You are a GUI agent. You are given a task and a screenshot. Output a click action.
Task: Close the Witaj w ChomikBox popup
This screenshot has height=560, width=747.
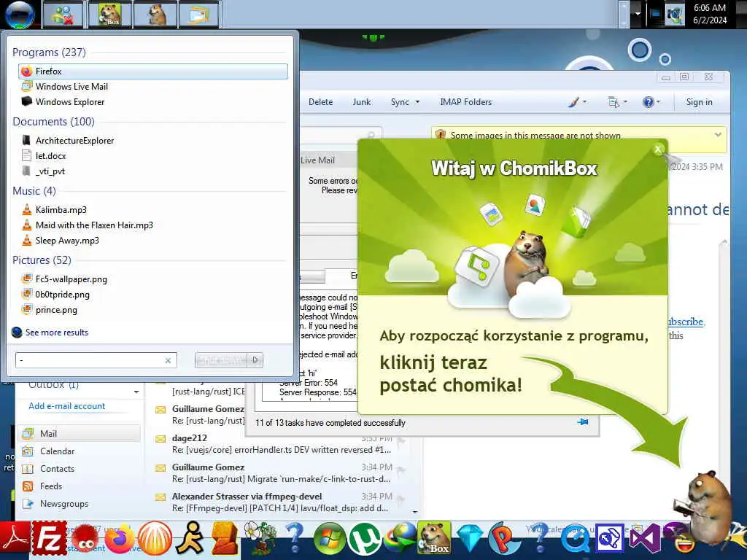(658, 149)
